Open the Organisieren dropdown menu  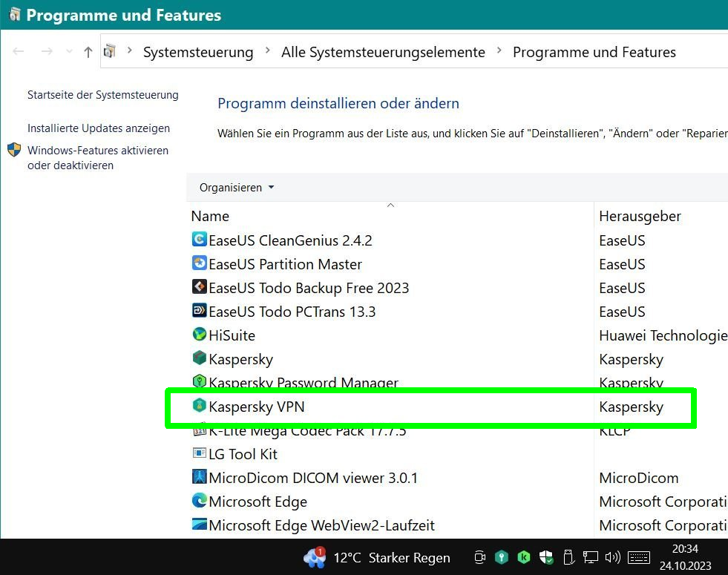click(237, 188)
